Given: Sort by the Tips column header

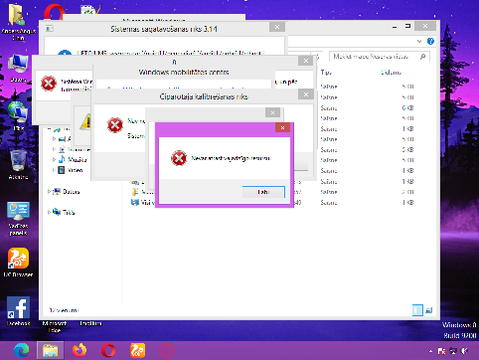Looking at the screenshot, I should (x=326, y=72).
